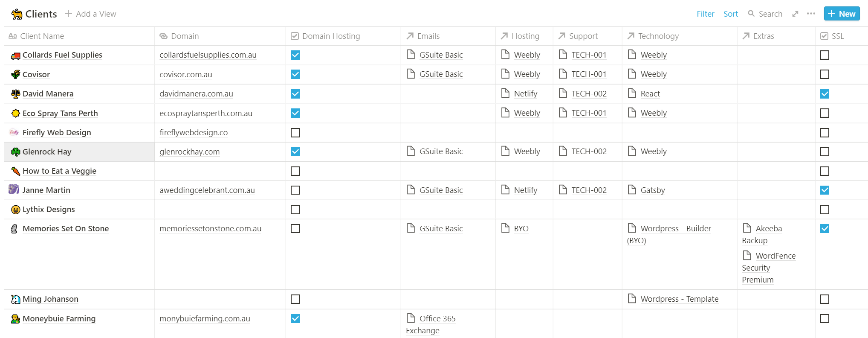Uncheck Domain Hosting for Moneybuie Farming
The height and width of the screenshot is (338, 868).
(x=295, y=319)
